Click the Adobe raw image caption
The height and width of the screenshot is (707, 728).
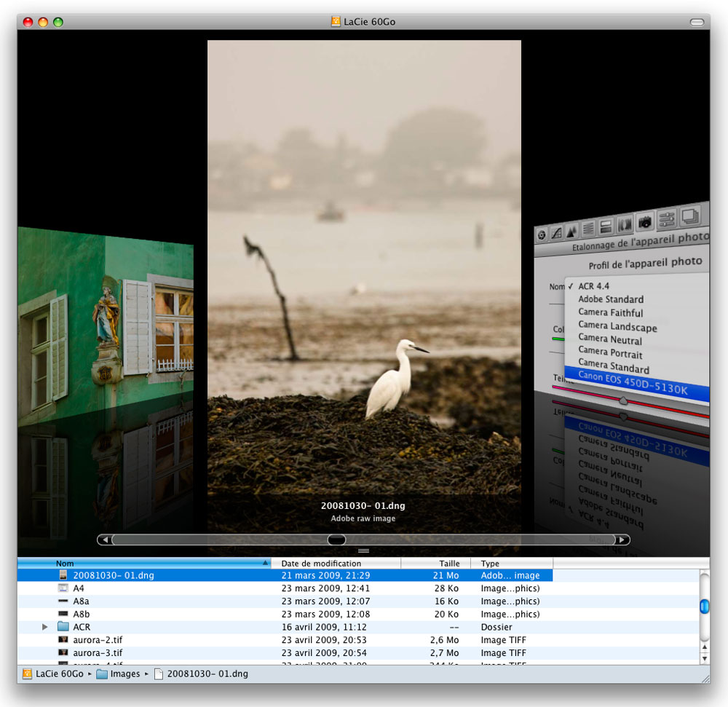[363, 518]
